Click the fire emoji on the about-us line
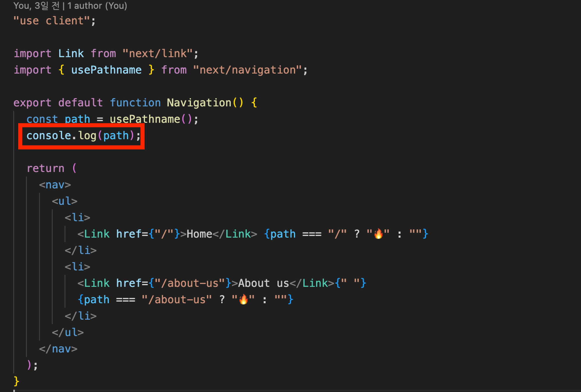 click(243, 300)
